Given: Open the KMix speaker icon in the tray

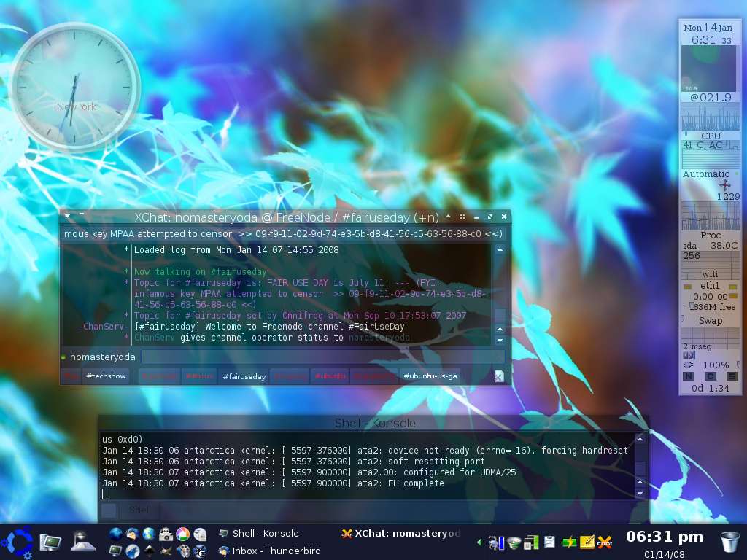Looking at the screenshot, I should (x=513, y=542).
